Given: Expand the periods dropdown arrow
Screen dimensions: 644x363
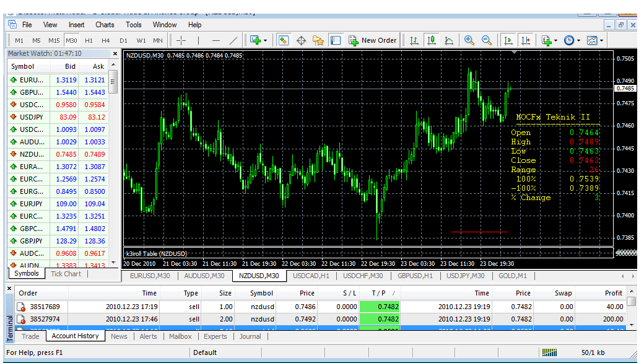Looking at the screenshot, I should coord(579,41).
